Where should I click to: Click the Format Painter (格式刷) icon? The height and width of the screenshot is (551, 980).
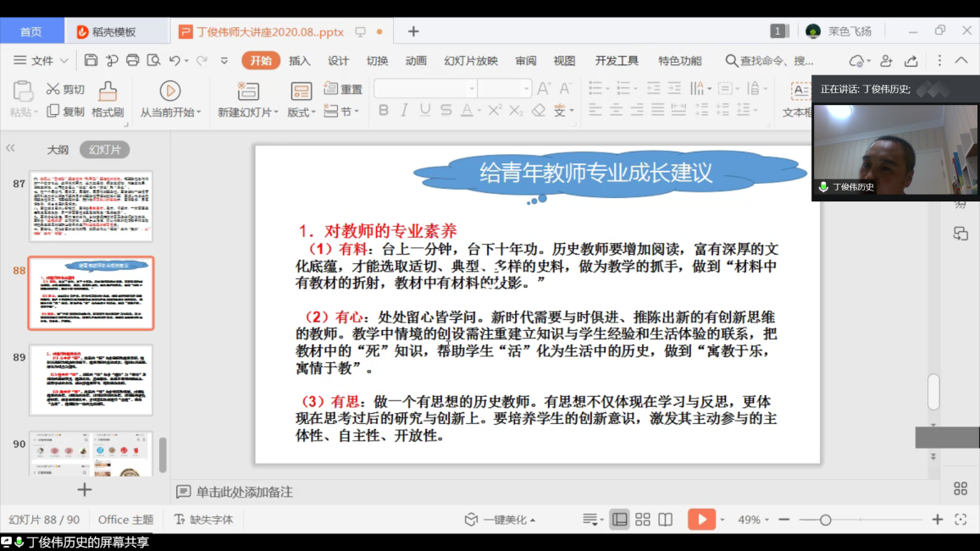pos(108,91)
